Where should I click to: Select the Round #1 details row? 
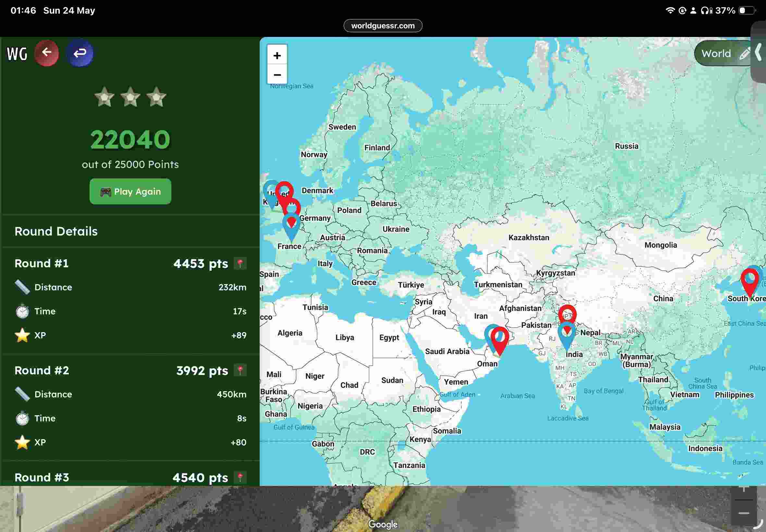130,300
